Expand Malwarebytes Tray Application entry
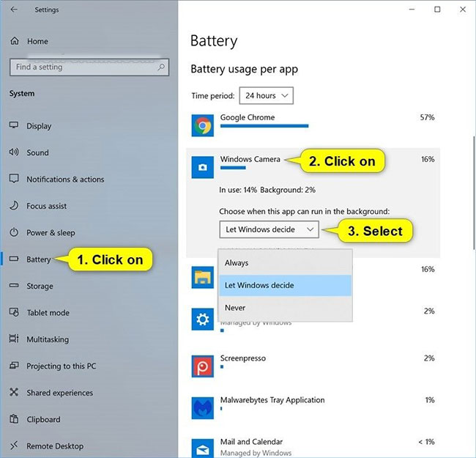The width and height of the screenshot is (476, 458). [313, 408]
